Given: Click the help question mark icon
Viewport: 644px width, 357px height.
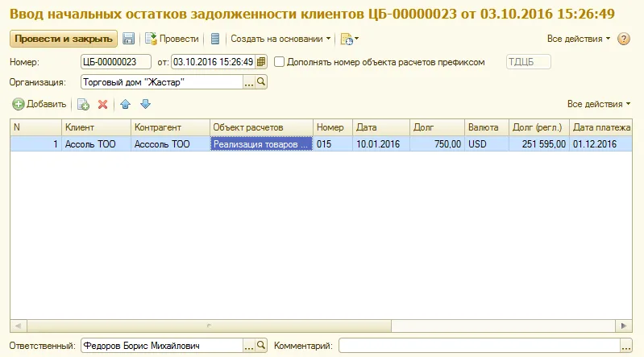Looking at the screenshot, I should pos(624,39).
